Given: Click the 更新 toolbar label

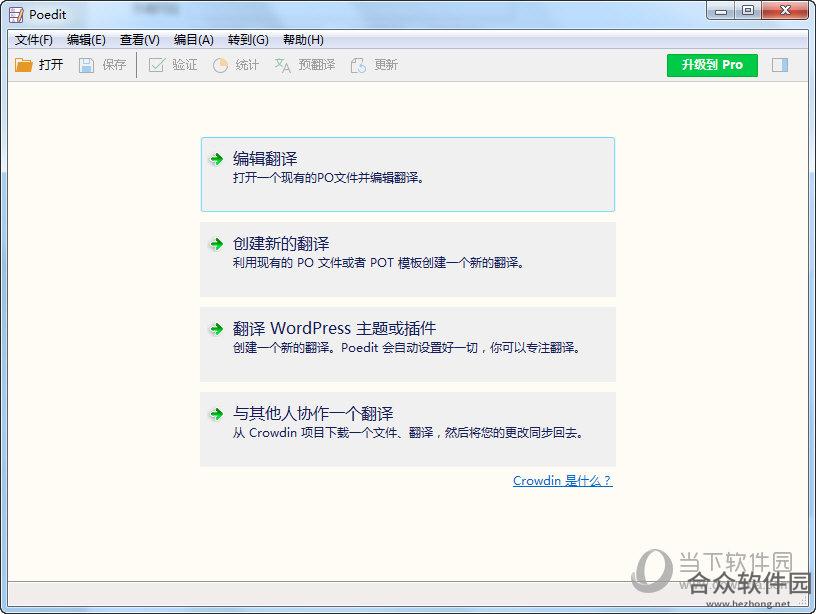Looking at the screenshot, I should tap(386, 65).
